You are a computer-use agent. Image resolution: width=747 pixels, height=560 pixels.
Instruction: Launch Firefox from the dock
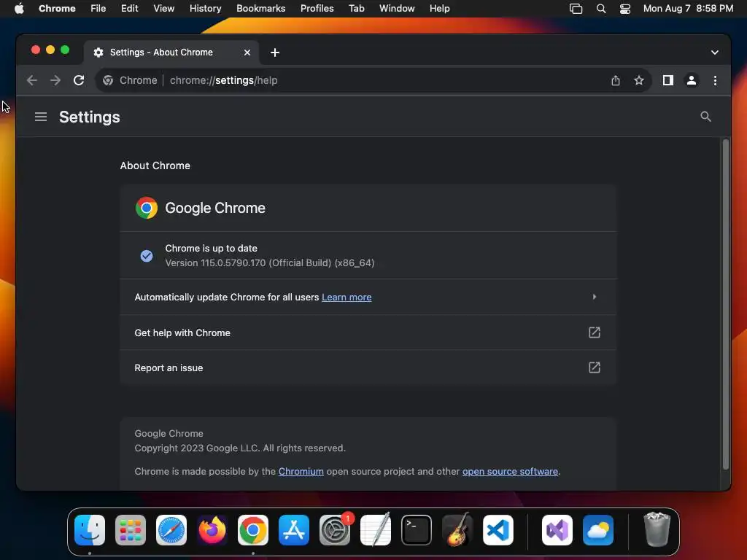click(212, 529)
